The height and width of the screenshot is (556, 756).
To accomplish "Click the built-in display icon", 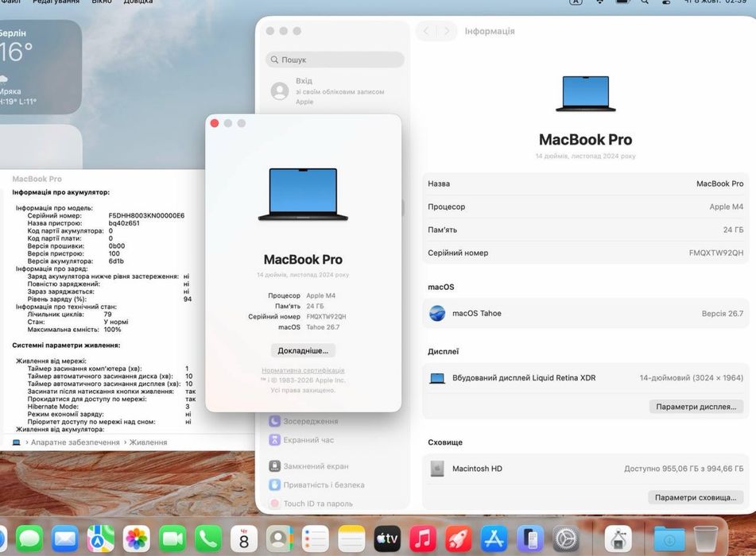I will (x=437, y=378).
